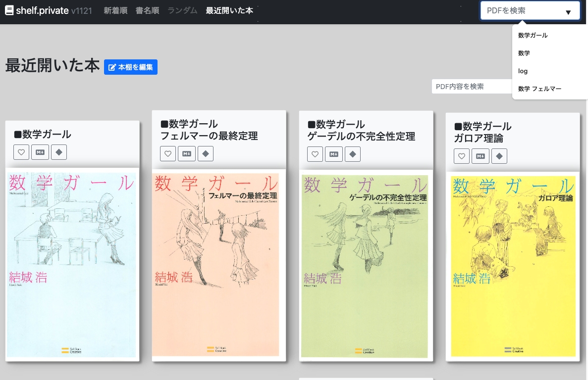Favorite ガロア理論 with the heart icon
Viewport: 588px width, 380px height.
(462, 156)
